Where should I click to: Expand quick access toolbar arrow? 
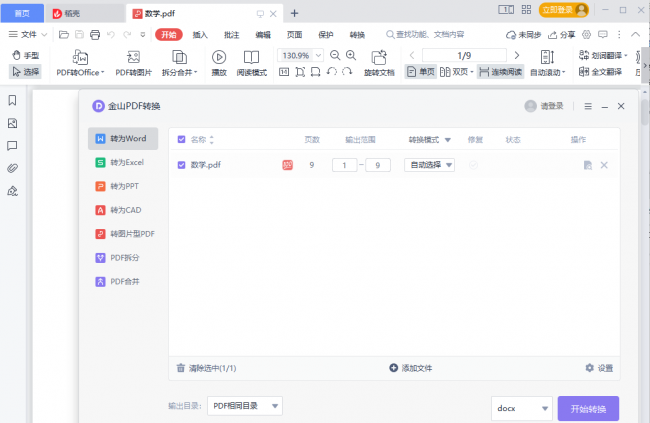(x=143, y=35)
